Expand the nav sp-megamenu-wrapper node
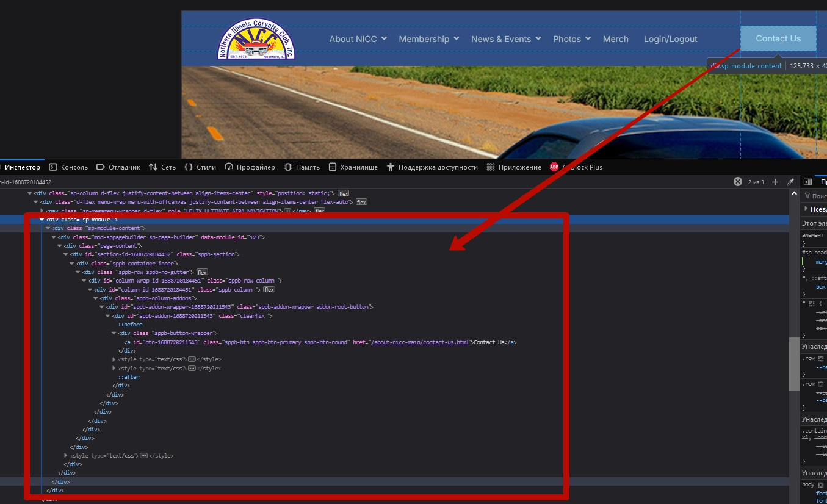 [x=42, y=211]
